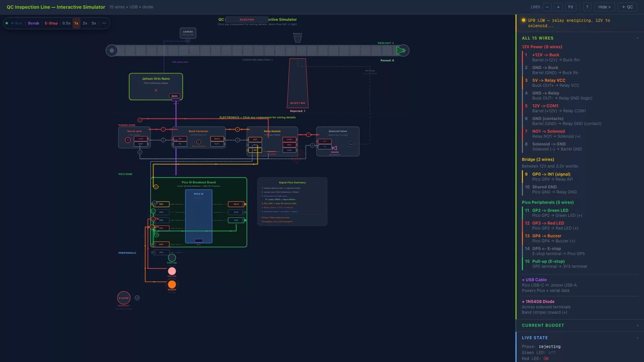Click the air Nozzle icon
This screenshot has width=644, height=362.
(x=297, y=39)
